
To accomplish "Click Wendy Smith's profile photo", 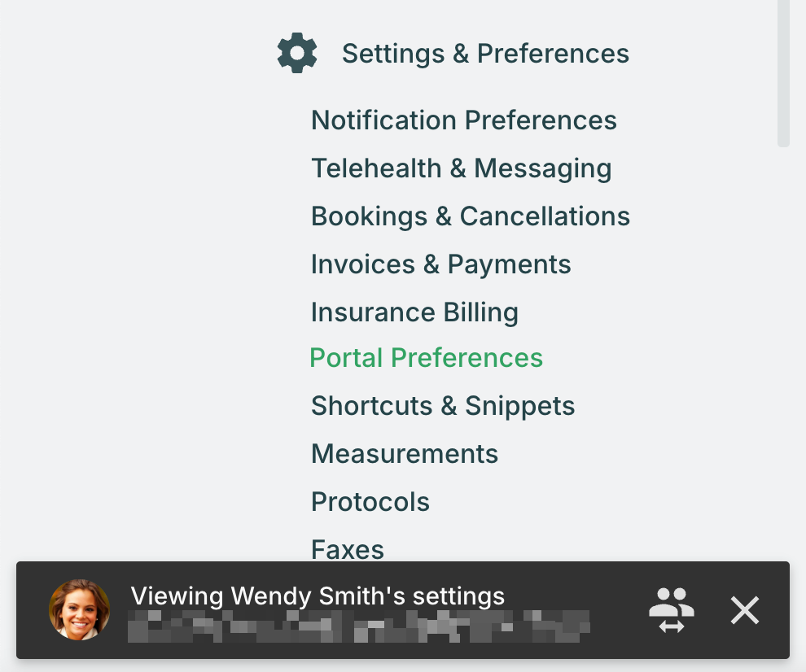I will coord(79,610).
